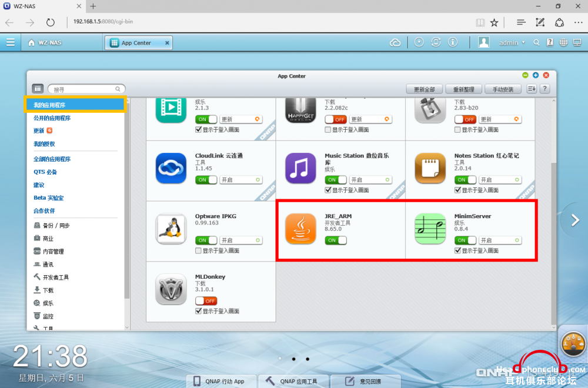The width and height of the screenshot is (588, 388).
Task: Disable MinimServer with its toggle
Action: [x=465, y=240]
